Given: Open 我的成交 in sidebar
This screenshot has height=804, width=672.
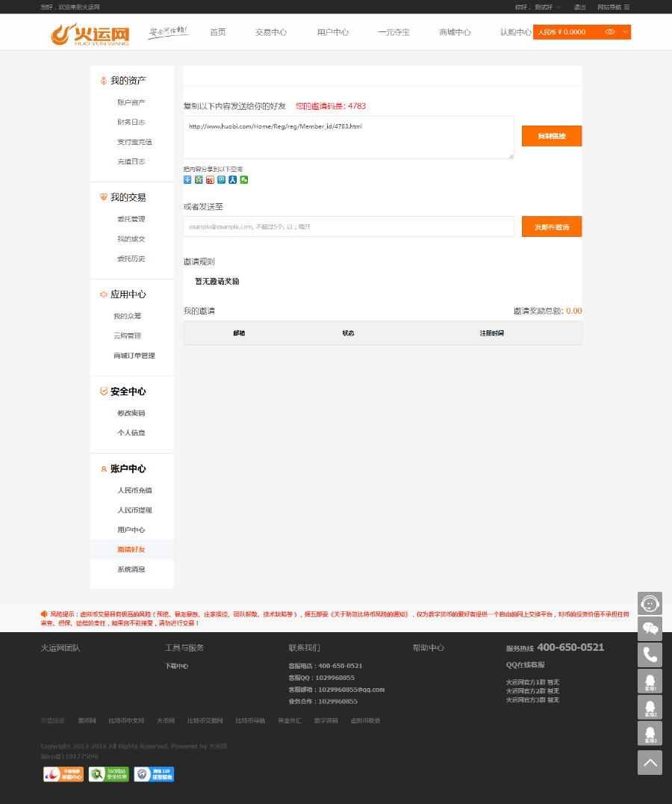Looking at the screenshot, I should (x=131, y=239).
